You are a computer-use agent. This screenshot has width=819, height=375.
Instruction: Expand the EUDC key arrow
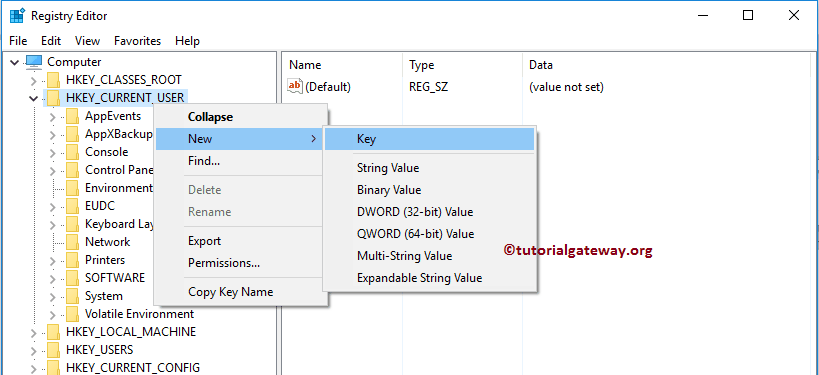click(52, 206)
